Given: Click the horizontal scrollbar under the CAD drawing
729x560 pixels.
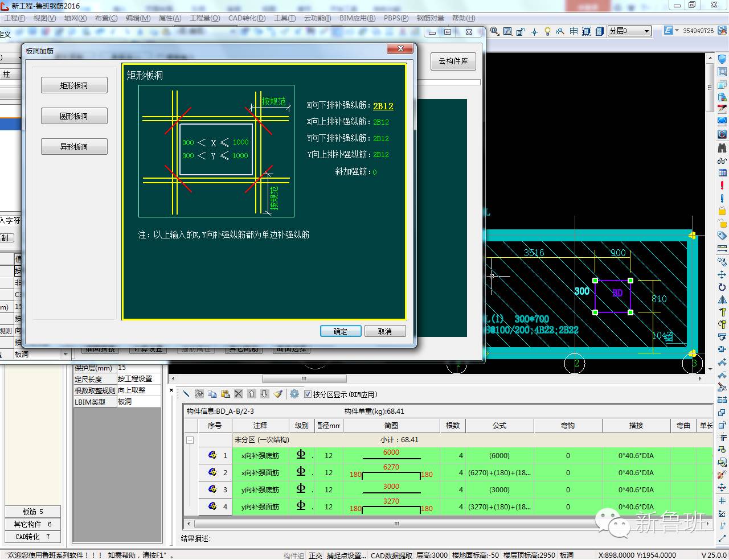Looking at the screenshot, I should pyautogui.click(x=304, y=378).
